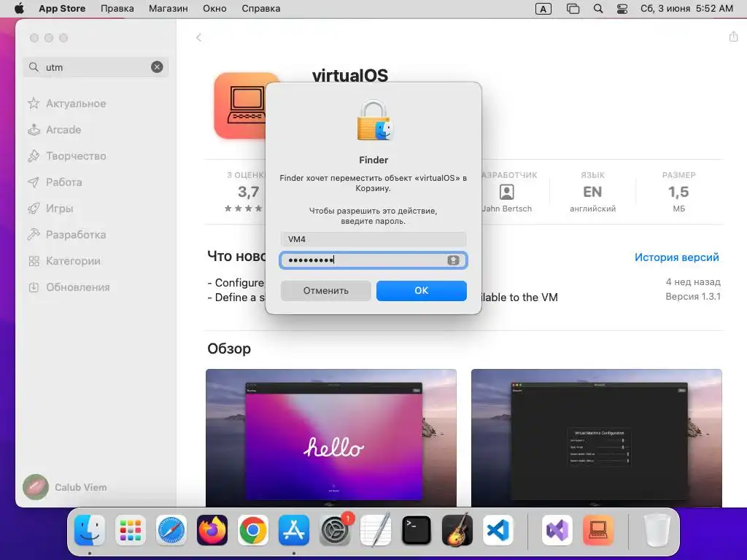This screenshot has width=747, height=560.
Task: Click the password field in dialog
Action: pos(373,260)
